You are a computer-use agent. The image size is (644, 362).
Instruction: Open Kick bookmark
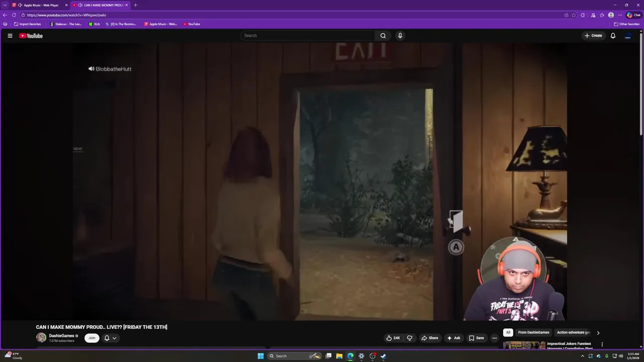coord(95,24)
